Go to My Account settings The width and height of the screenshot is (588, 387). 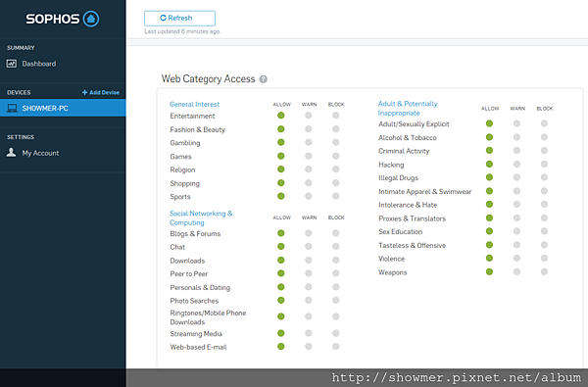(40, 153)
